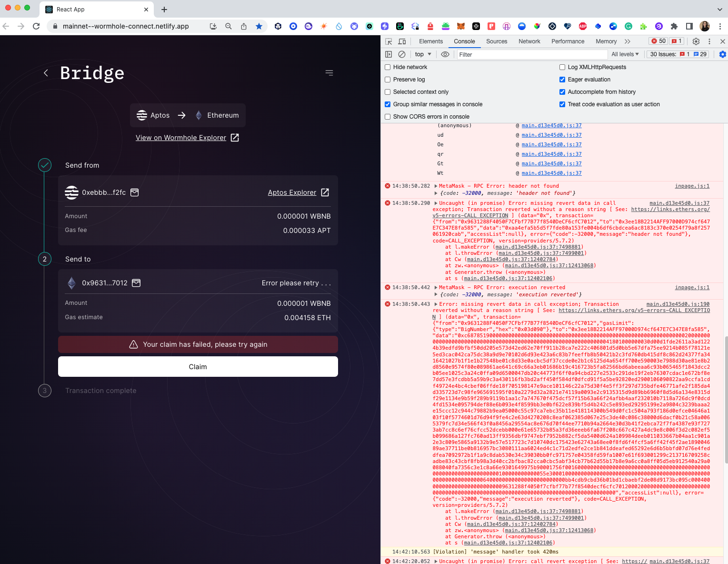This screenshot has width=728, height=564.
Task: Click the live expression eye icon
Action: point(445,54)
